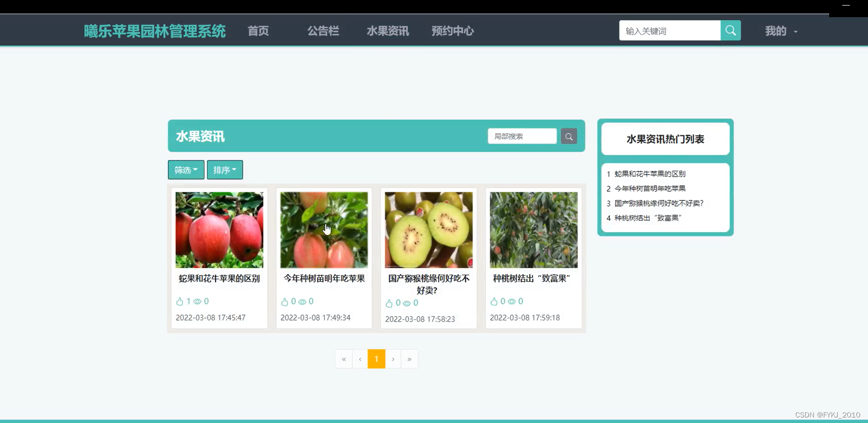Go to 首页 in the navigation bar
Screen dimensions: 868x423
tap(258, 31)
